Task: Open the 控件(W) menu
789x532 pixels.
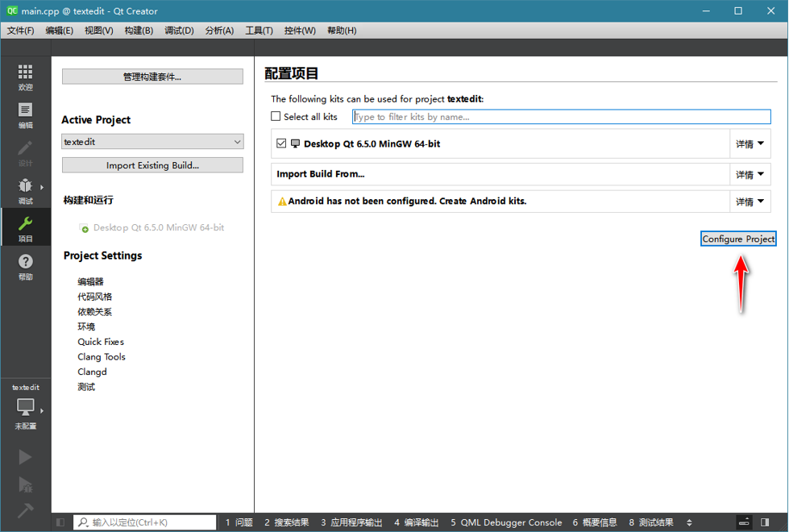Action: [300, 31]
